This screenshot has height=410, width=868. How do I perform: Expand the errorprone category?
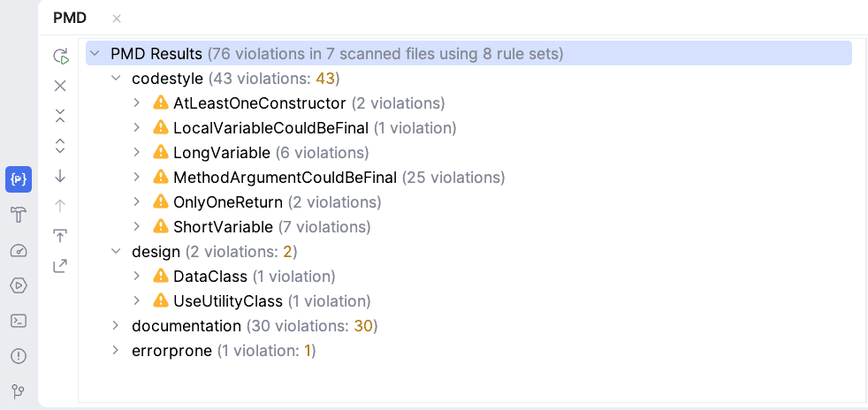point(116,351)
